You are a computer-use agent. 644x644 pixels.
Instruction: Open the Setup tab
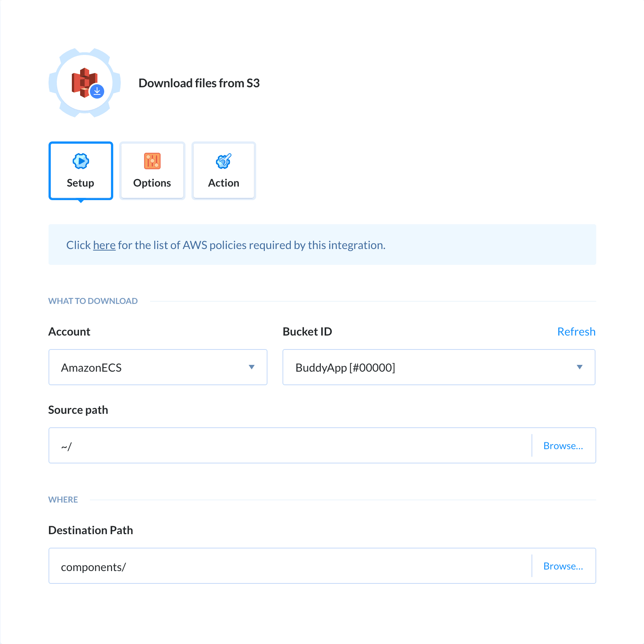click(x=80, y=171)
